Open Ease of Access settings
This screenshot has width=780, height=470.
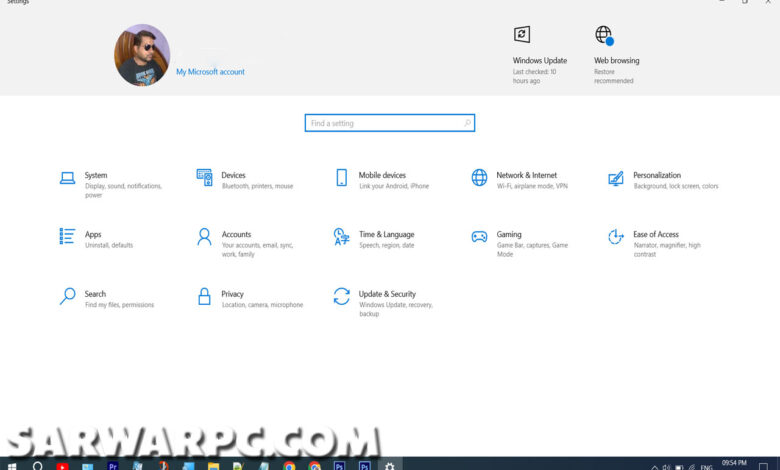[655, 243]
